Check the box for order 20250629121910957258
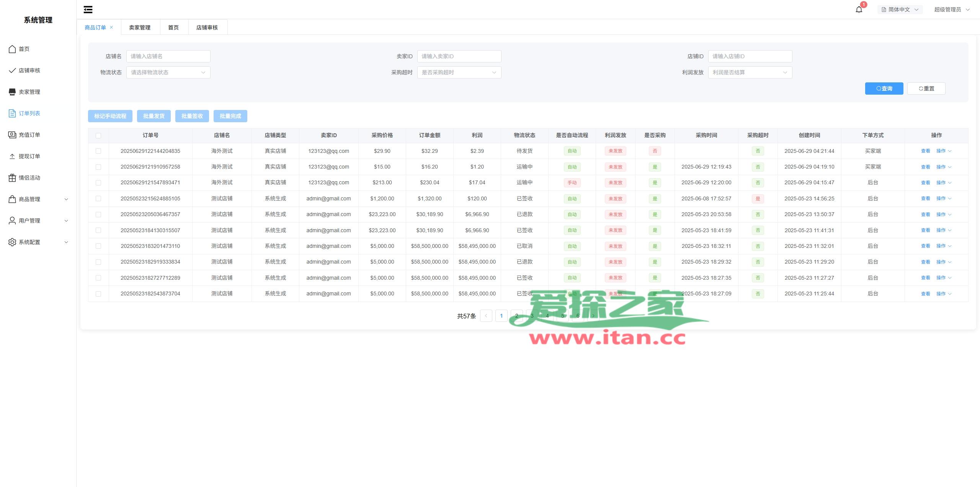980x487 pixels. click(x=98, y=167)
